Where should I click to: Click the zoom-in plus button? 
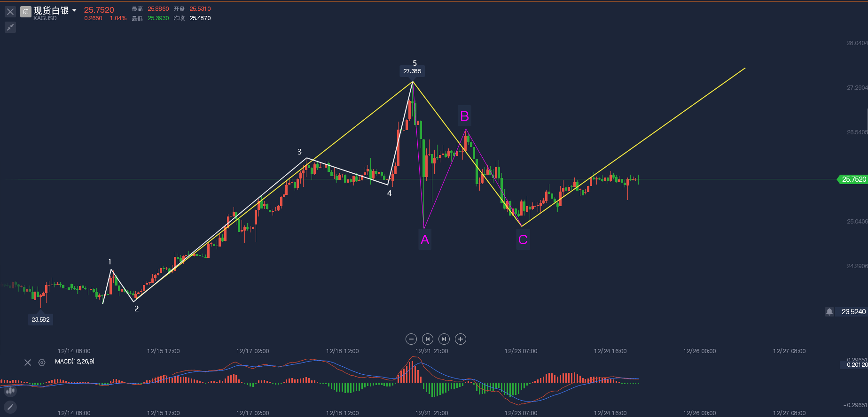[461, 339]
